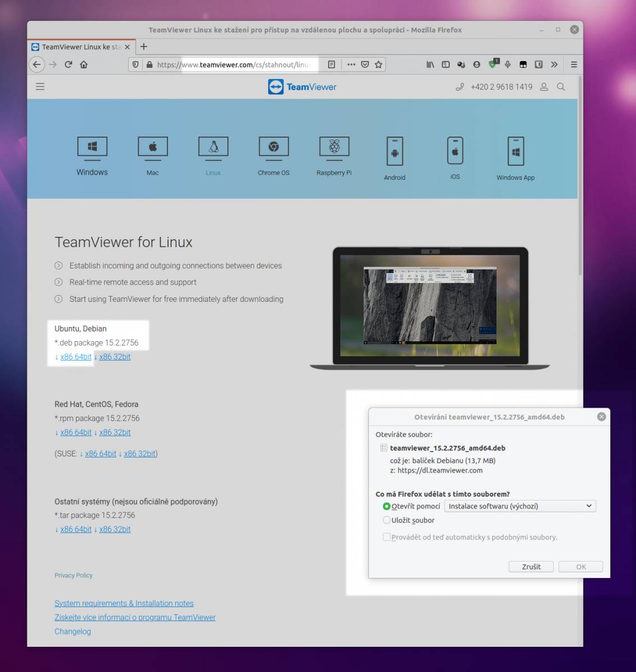Download the Red Hat .rpm x86 64bit package
The height and width of the screenshot is (672, 636).
click(76, 432)
